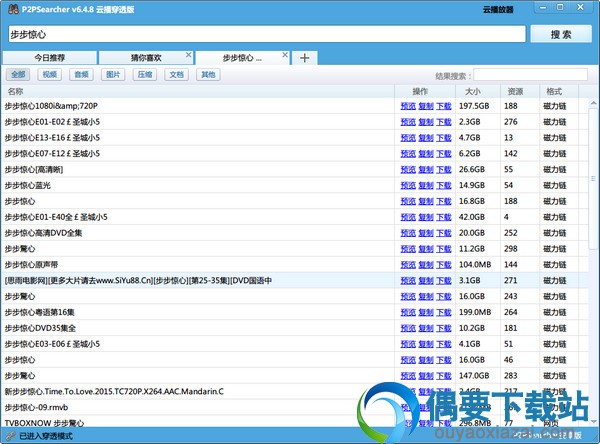
Task: Click 预览 for 步步惊心[高清晰] row
Action: pos(408,170)
